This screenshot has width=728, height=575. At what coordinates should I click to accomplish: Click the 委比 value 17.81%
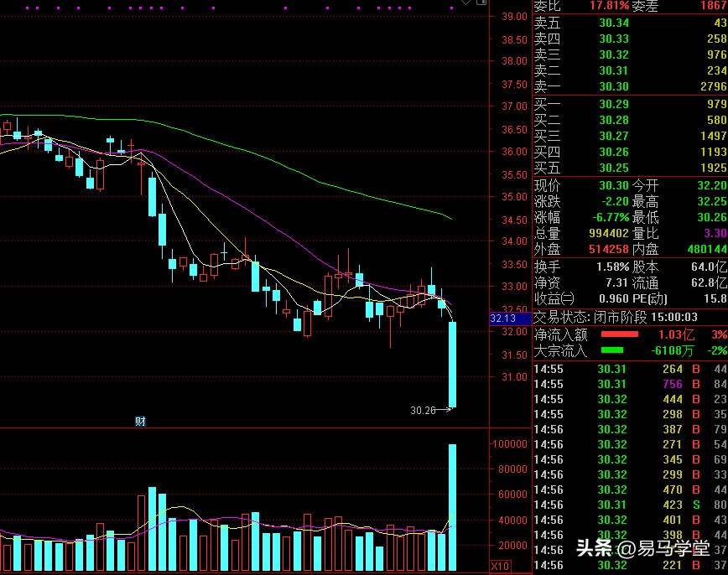[x=610, y=6]
